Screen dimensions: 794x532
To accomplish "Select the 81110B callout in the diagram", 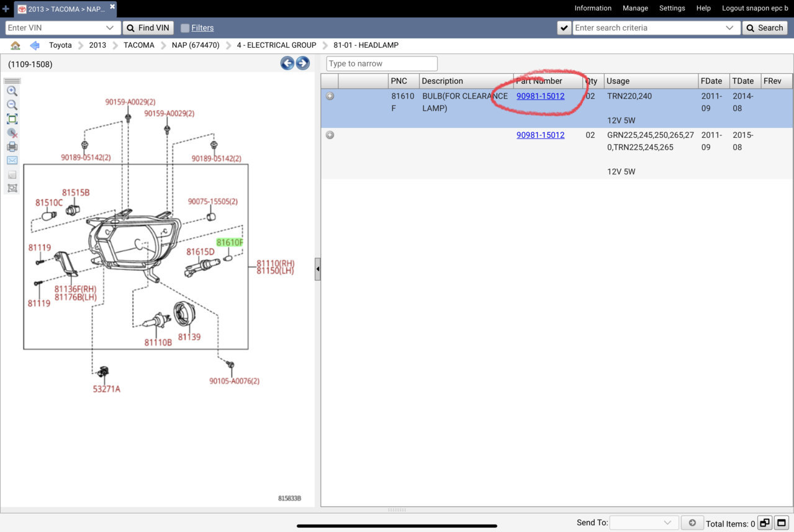I will (158, 342).
